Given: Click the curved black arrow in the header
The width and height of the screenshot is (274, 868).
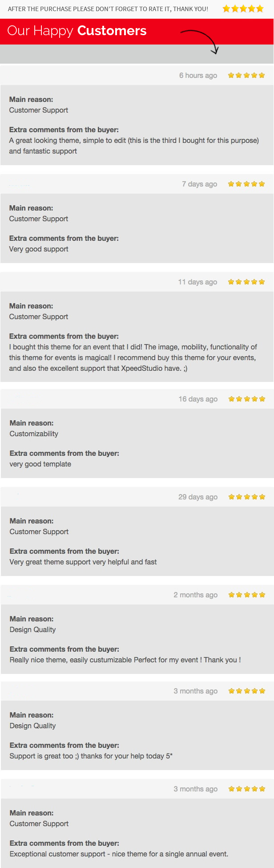Looking at the screenshot, I should point(201,40).
